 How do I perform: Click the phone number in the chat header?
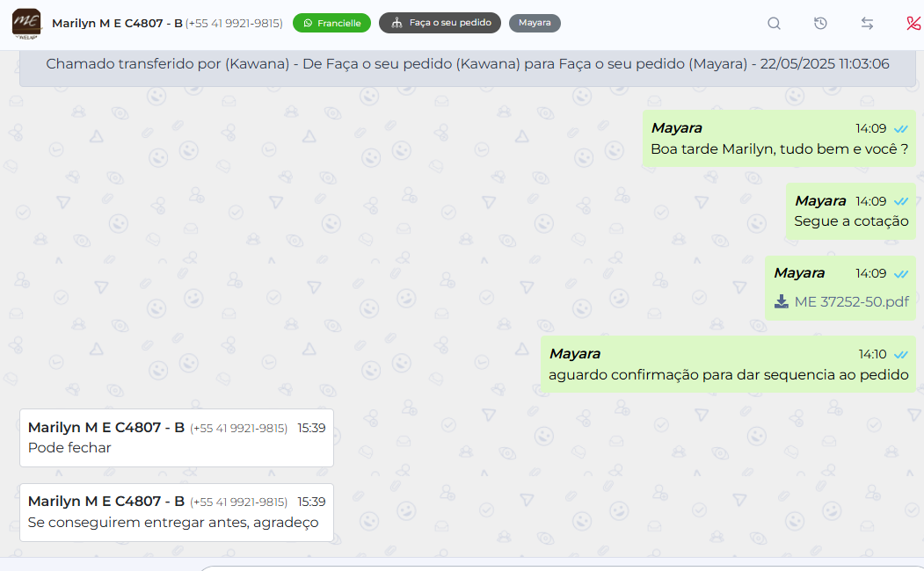pyautogui.click(x=234, y=24)
